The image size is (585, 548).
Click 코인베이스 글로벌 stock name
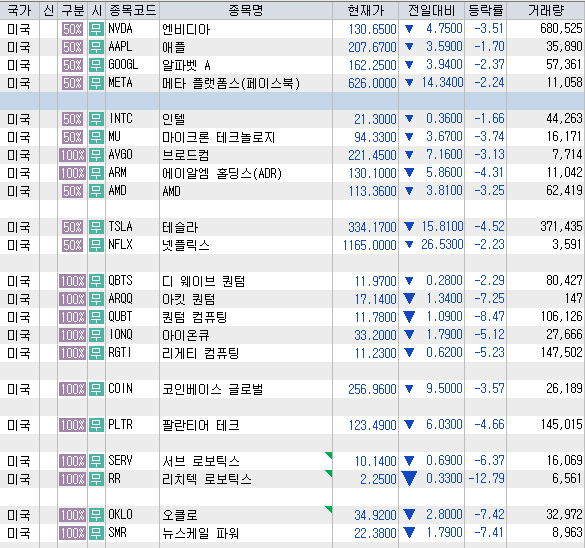(213, 389)
